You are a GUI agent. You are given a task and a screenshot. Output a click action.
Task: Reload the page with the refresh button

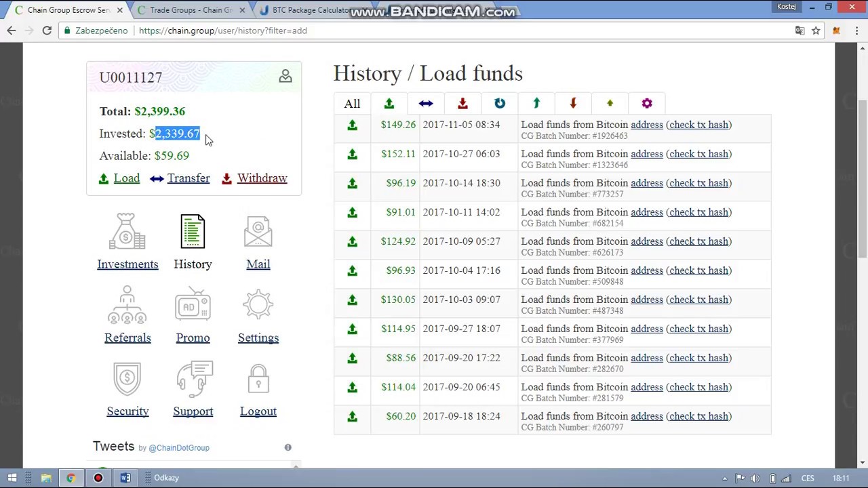click(47, 30)
